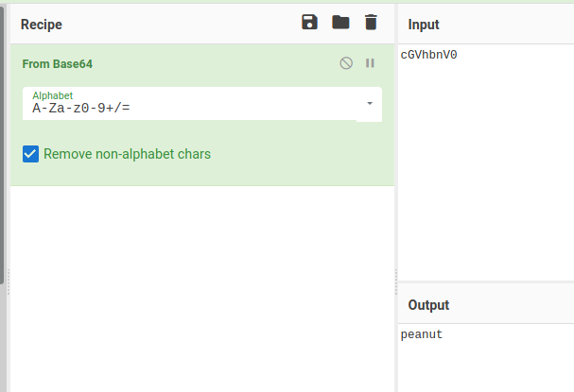The image size is (574, 392).
Task: Set breakpoint on From Base64 operation
Action: (x=370, y=63)
